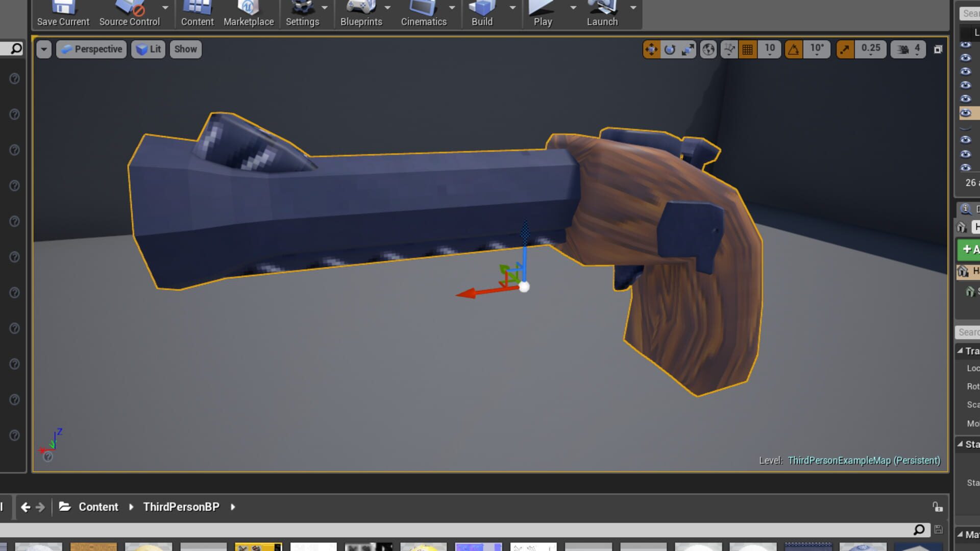Maximize or restore the viewport
The image size is (980, 551).
click(938, 50)
